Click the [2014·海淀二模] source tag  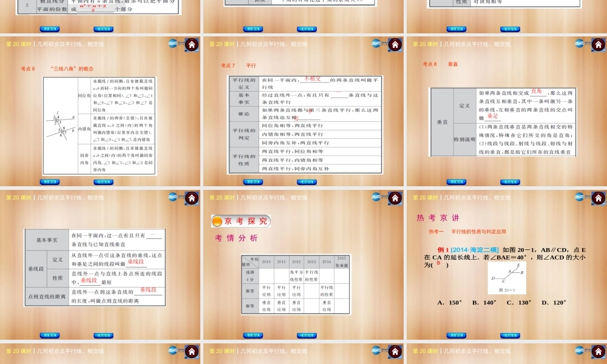475,250
